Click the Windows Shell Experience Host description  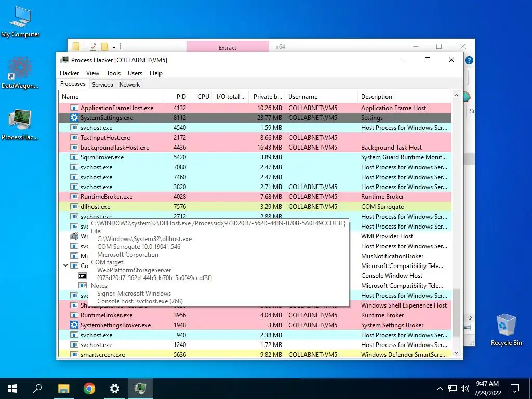pos(404,305)
